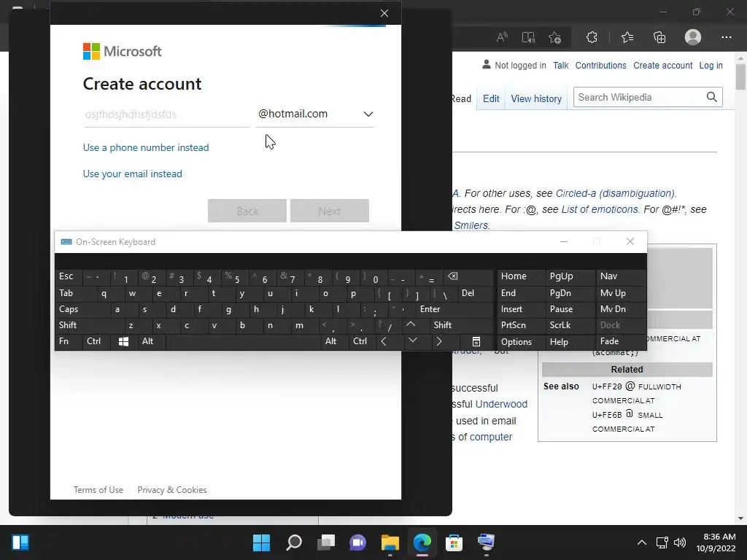This screenshot has width=747, height=560.
Task: Open Edge Settings and more menu
Action: [x=726, y=38]
